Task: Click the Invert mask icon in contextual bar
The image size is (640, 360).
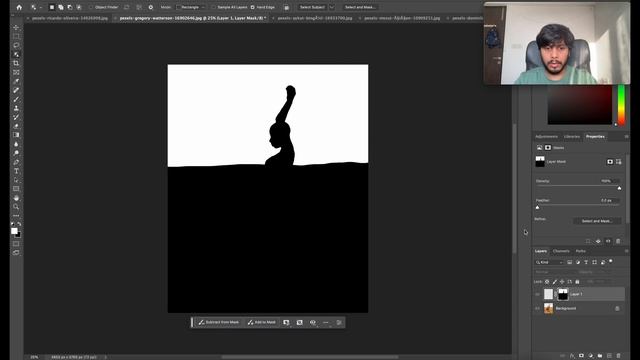Action: [x=300, y=322]
